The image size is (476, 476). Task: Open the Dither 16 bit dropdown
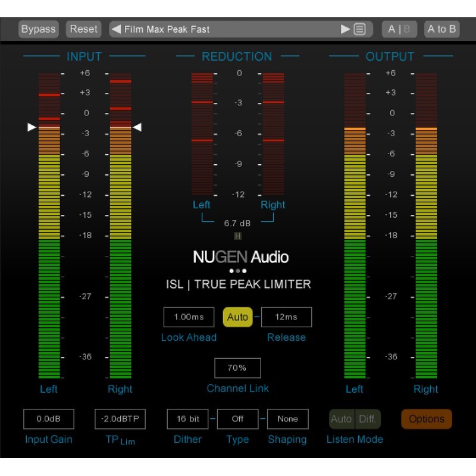187,419
